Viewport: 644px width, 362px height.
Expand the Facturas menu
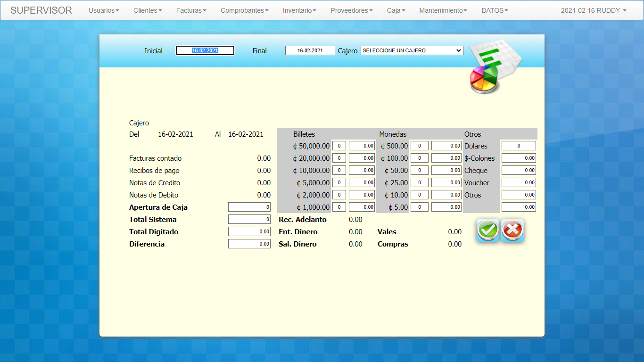(191, 10)
